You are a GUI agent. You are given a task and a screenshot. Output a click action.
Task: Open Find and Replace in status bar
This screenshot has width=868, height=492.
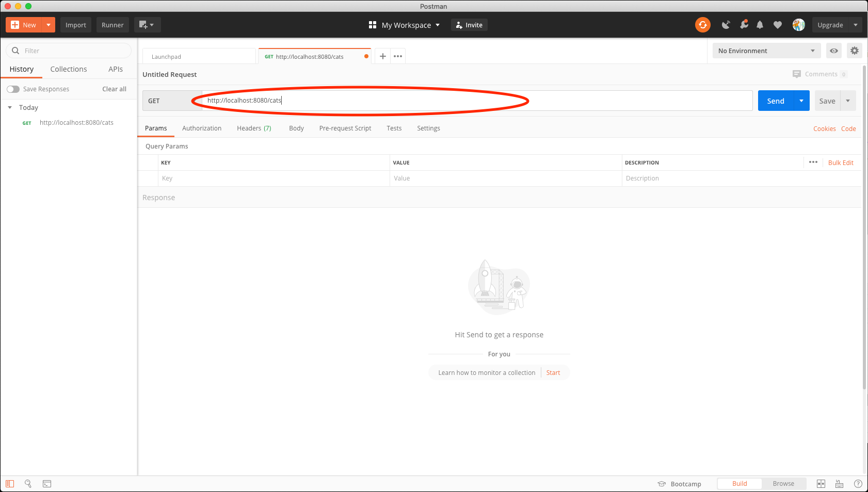pyautogui.click(x=28, y=484)
